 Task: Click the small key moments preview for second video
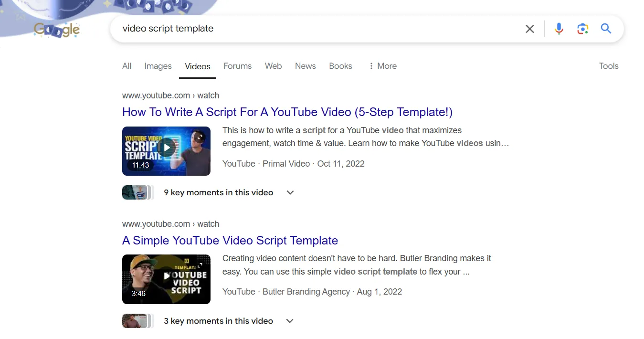point(137,321)
